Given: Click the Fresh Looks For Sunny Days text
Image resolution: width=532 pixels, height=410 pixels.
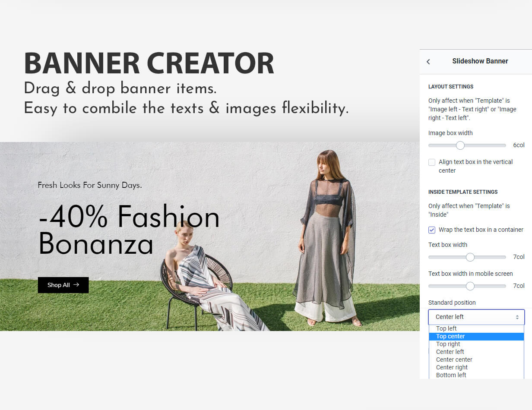Looking at the screenshot, I should point(90,185).
